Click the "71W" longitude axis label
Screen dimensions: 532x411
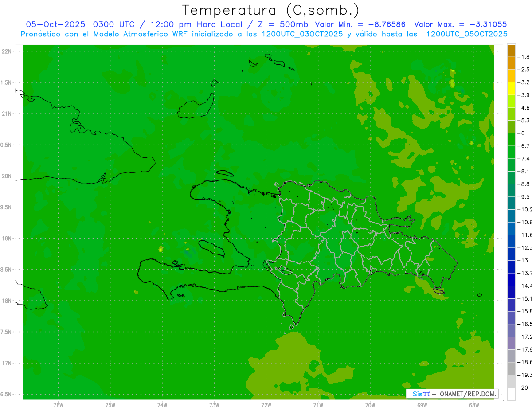point(318,405)
